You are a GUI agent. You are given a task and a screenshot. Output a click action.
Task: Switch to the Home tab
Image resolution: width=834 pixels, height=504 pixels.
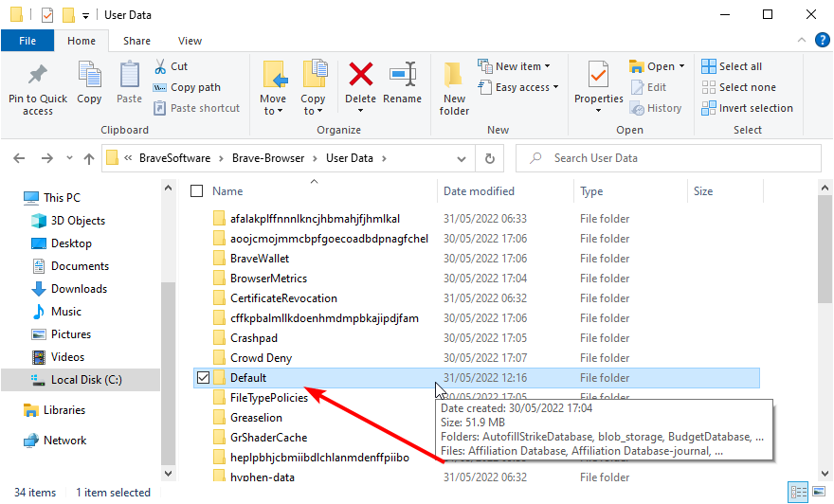(82, 41)
